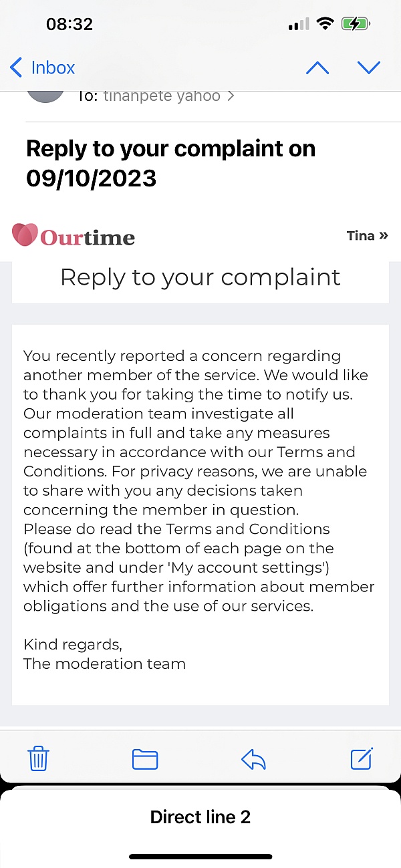Open the 'Tina »' link

(367, 235)
